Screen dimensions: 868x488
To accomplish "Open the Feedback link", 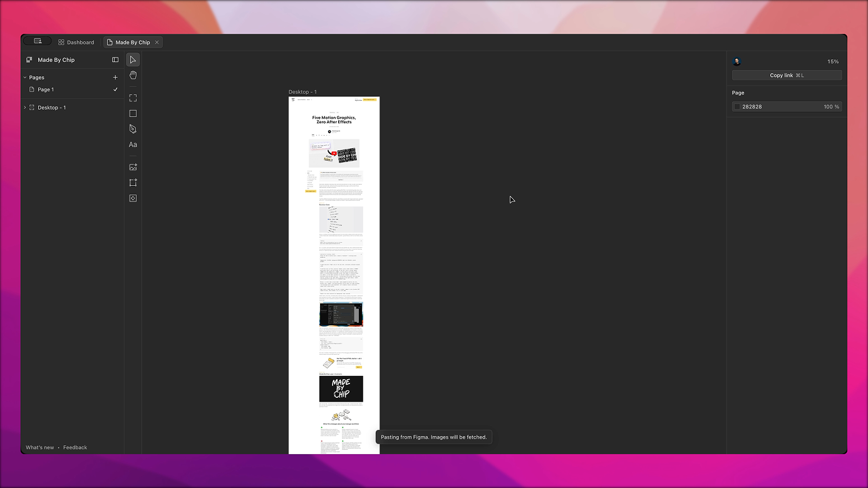I will [x=75, y=447].
